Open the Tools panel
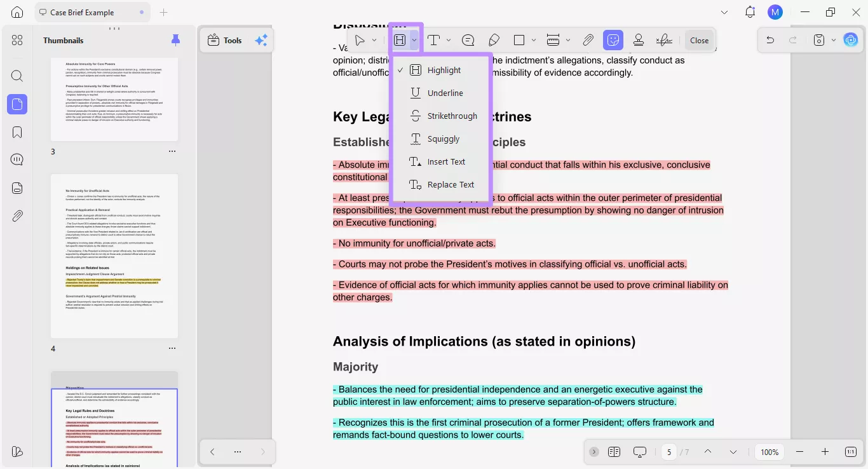868x469 pixels. tap(224, 40)
